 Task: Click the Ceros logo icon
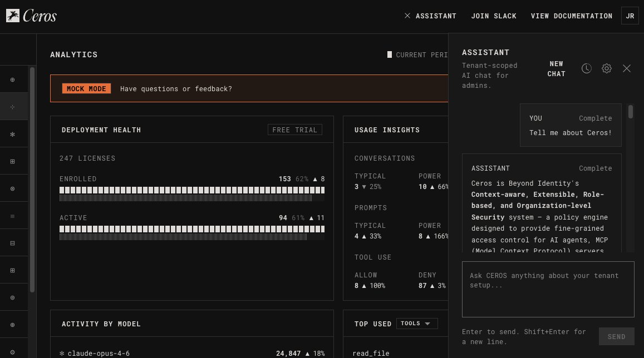click(13, 16)
